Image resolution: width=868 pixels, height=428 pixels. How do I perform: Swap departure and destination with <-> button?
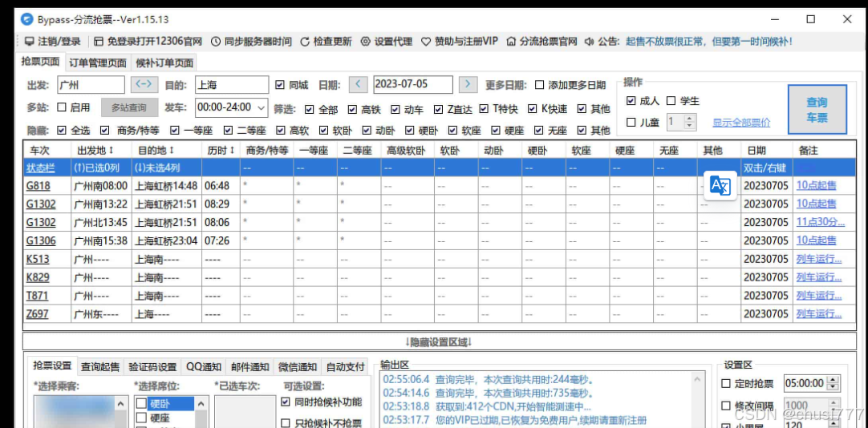(144, 84)
